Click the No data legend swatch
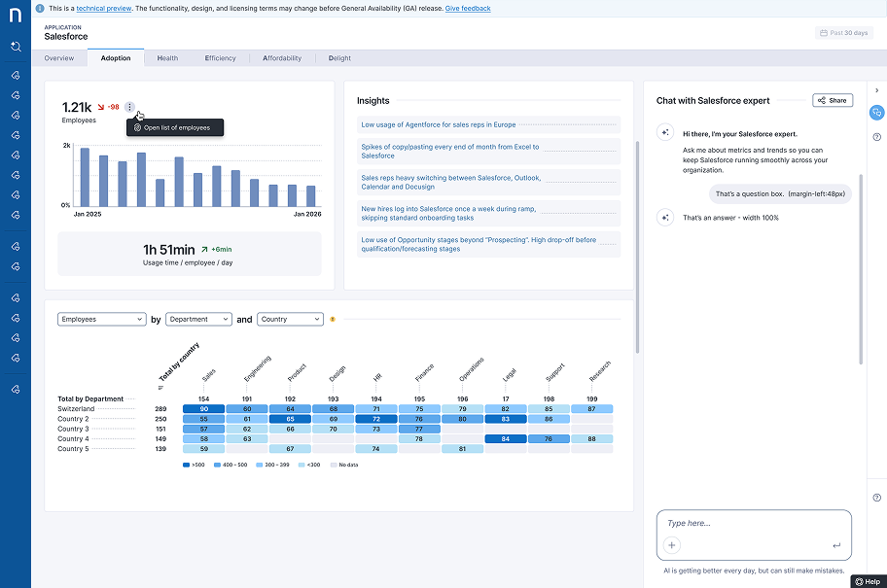Image resolution: width=887 pixels, height=588 pixels. [334, 465]
